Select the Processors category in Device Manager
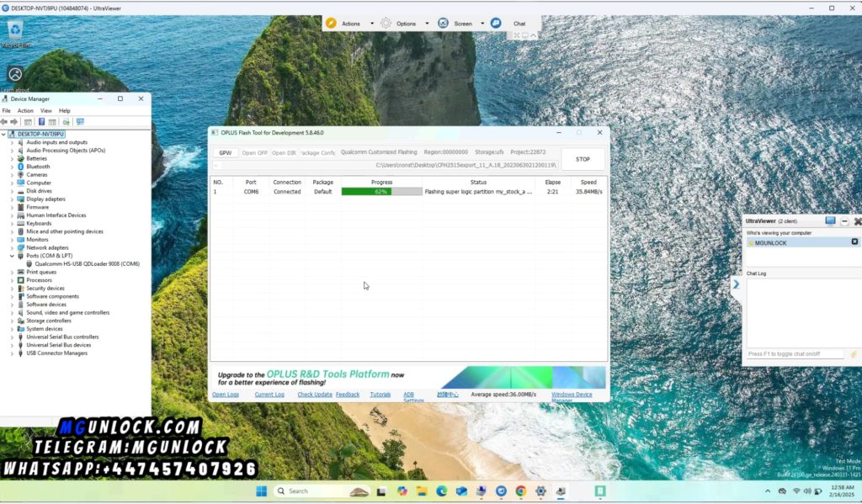Screen dimensions: 862x504 pos(39,280)
